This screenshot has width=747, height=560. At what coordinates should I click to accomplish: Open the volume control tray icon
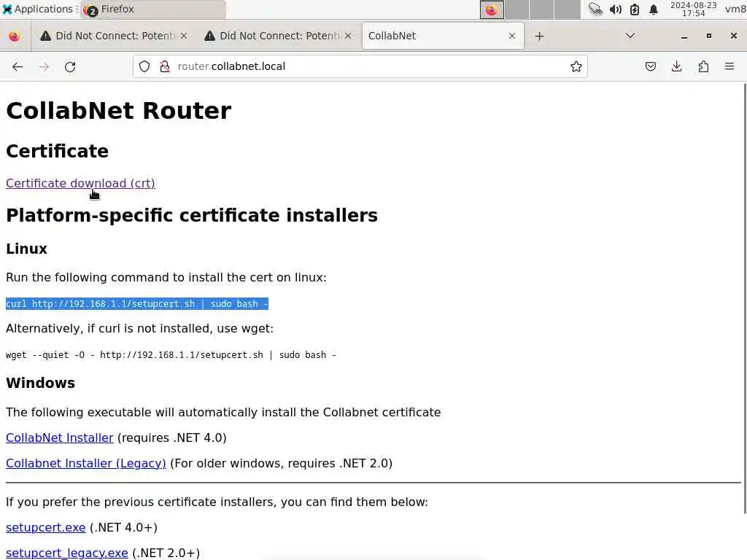pos(616,9)
